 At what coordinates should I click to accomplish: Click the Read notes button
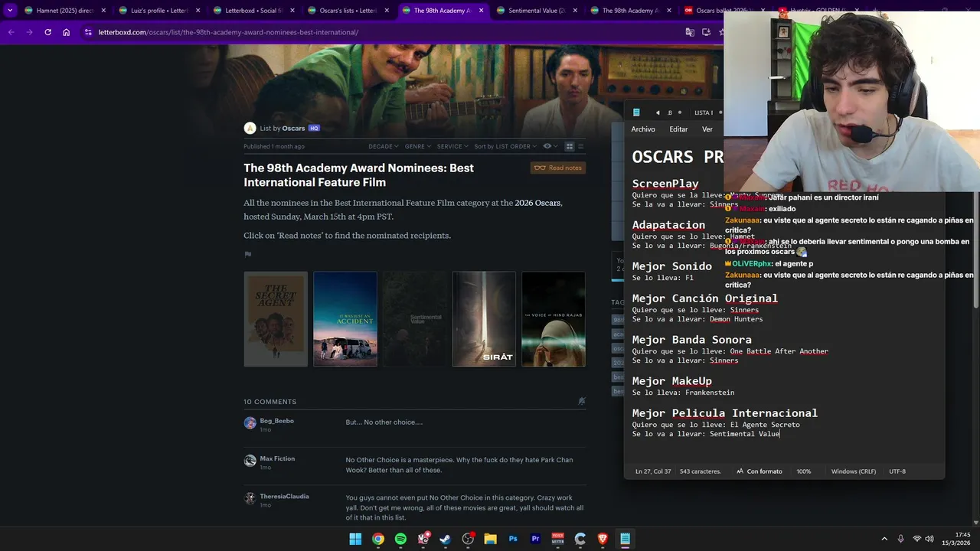point(558,168)
